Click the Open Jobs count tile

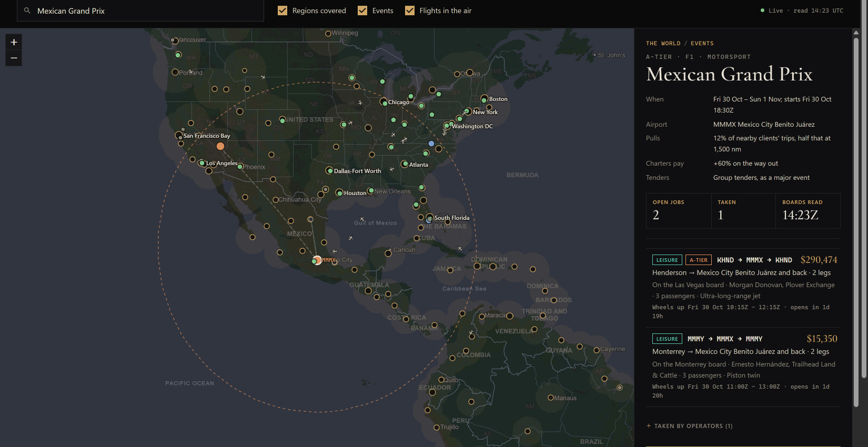pyautogui.click(x=679, y=211)
